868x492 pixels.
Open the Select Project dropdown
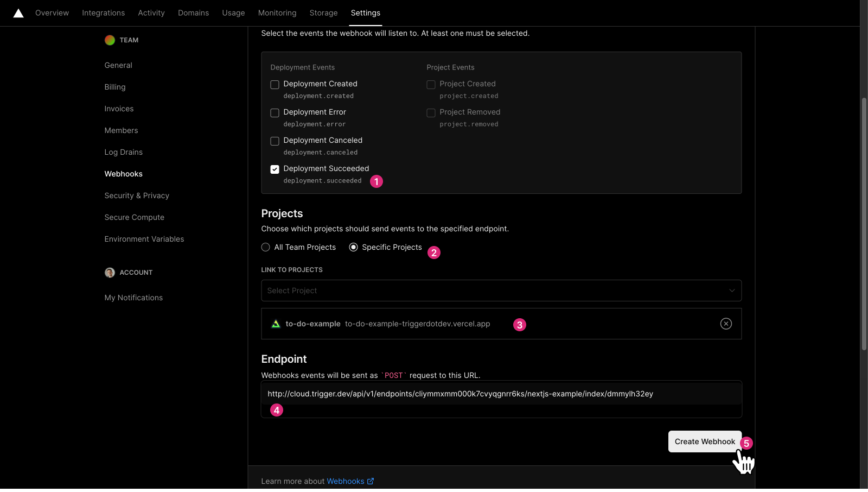(x=501, y=291)
